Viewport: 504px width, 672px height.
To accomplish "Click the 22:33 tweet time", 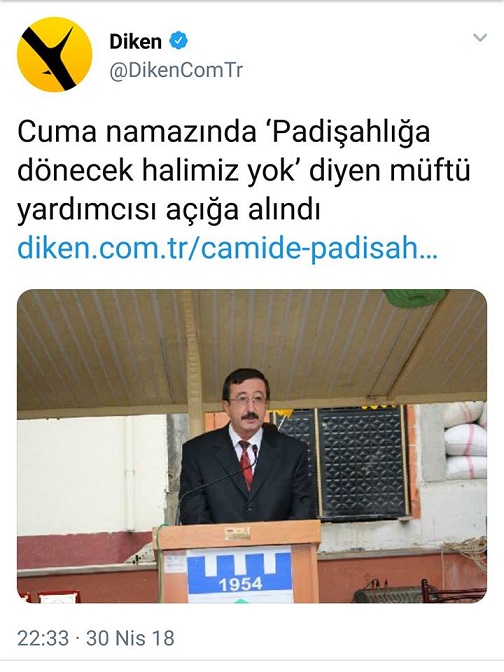I will pos(43,638).
